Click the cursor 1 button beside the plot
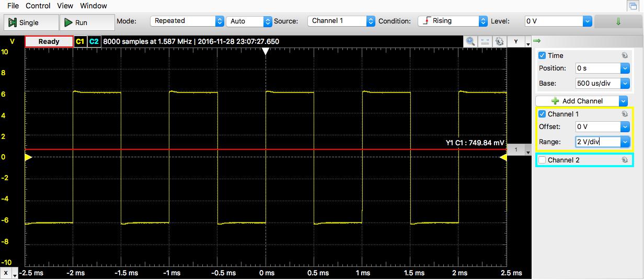This screenshot has width=644, height=280. coord(516,150)
